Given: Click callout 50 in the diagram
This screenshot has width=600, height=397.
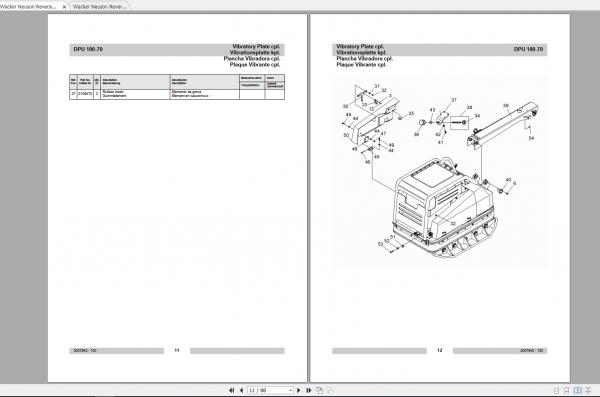Looking at the screenshot, I should pos(346,135).
